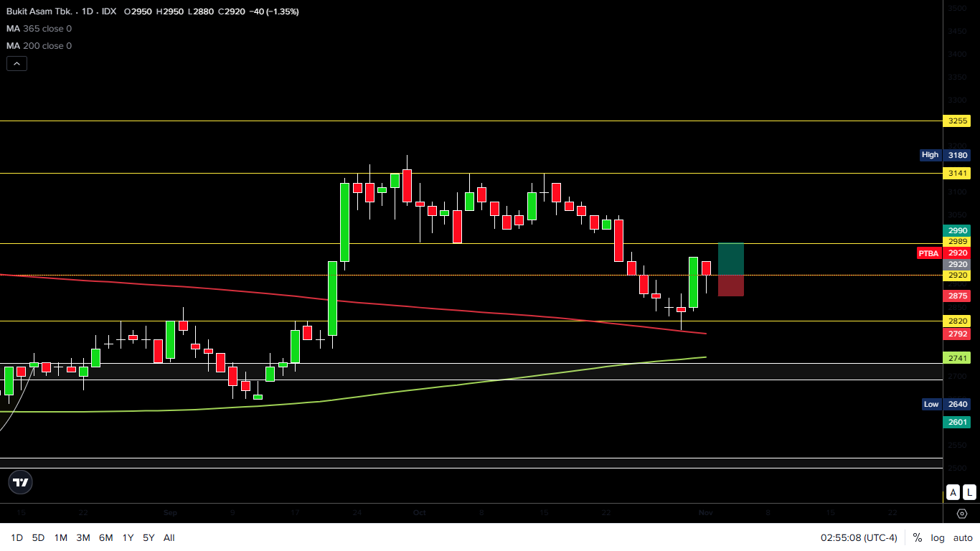The height and width of the screenshot is (551, 980).
Task: Toggle auto scaling with the auto control
Action: click(x=963, y=537)
